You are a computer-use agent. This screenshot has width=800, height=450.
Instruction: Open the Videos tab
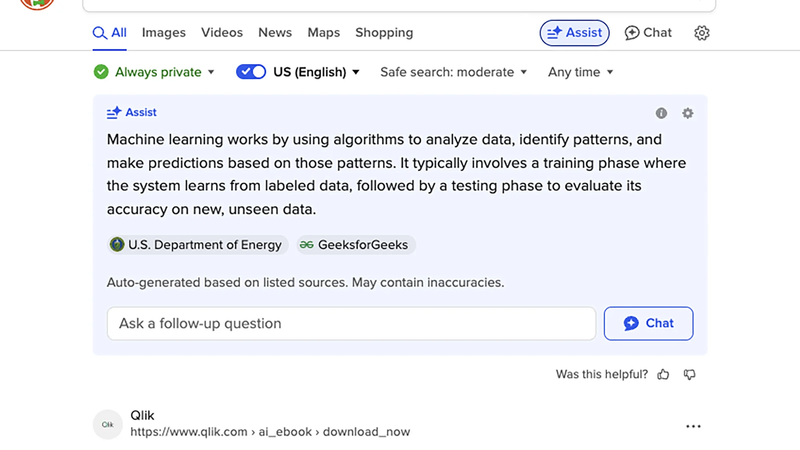pyautogui.click(x=222, y=33)
